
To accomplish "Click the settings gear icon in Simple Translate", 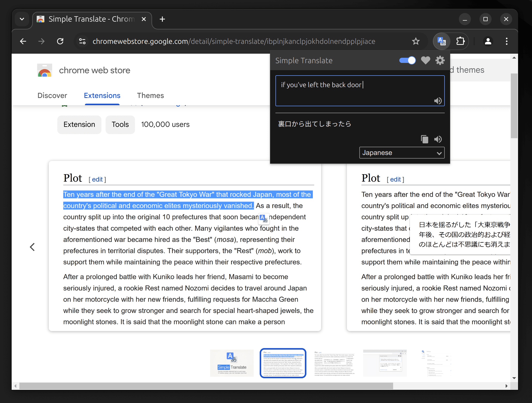I will point(440,61).
